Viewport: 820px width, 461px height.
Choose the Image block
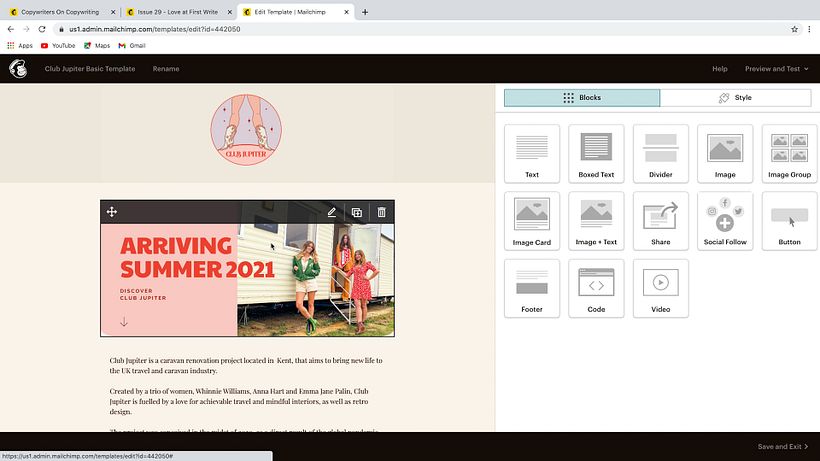[x=725, y=153]
